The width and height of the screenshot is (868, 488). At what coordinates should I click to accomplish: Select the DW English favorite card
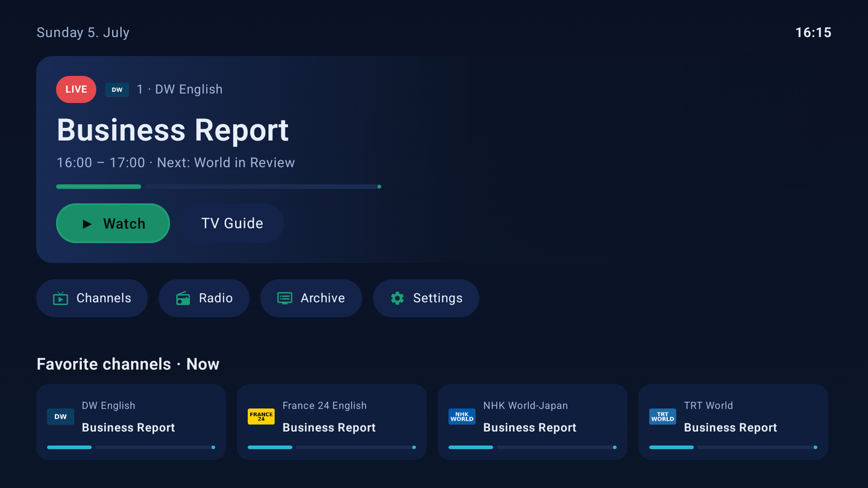pos(131,422)
